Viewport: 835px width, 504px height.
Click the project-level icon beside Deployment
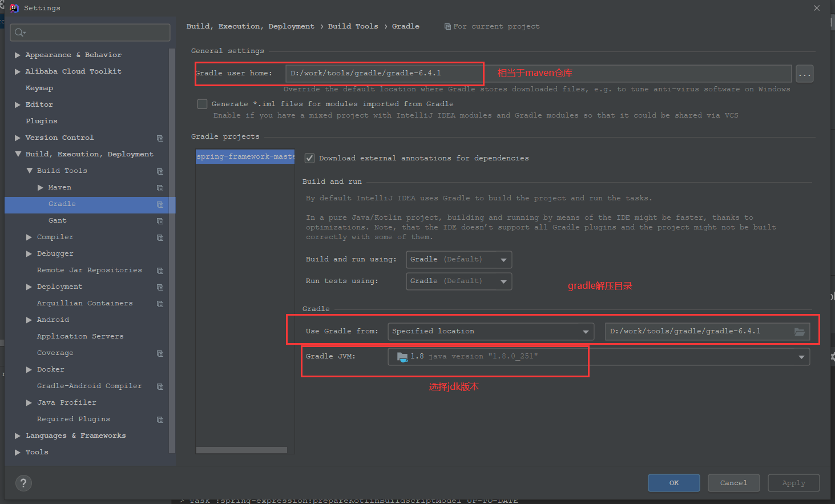[160, 287]
